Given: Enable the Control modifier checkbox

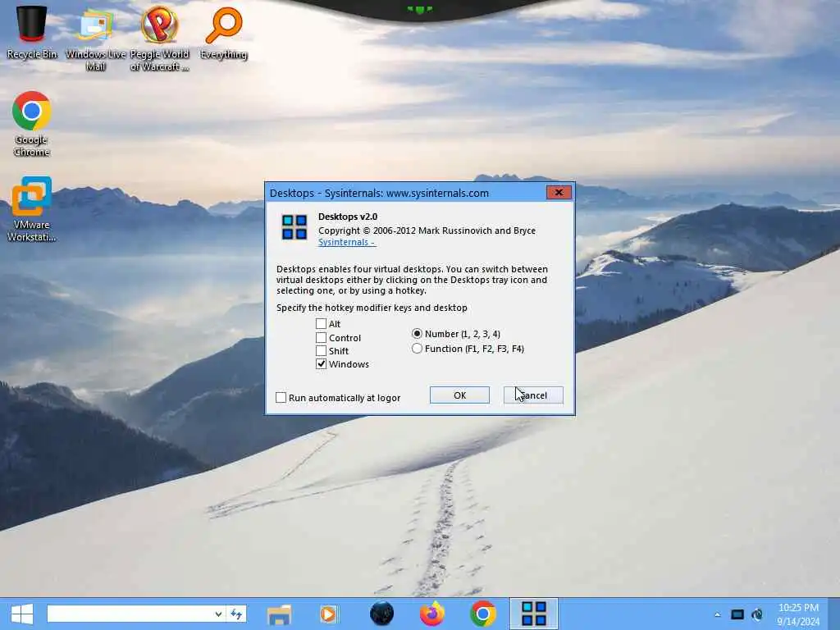Looking at the screenshot, I should click(321, 337).
